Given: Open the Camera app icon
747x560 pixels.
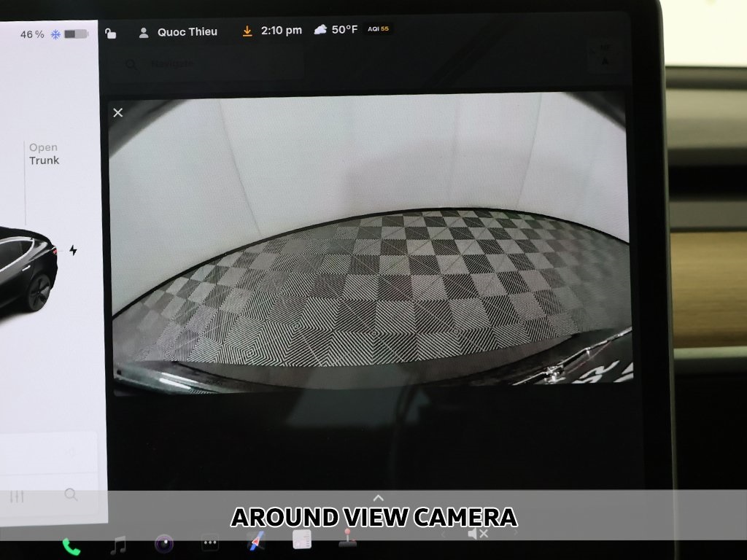Looking at the screenshot, I should 164,544.
